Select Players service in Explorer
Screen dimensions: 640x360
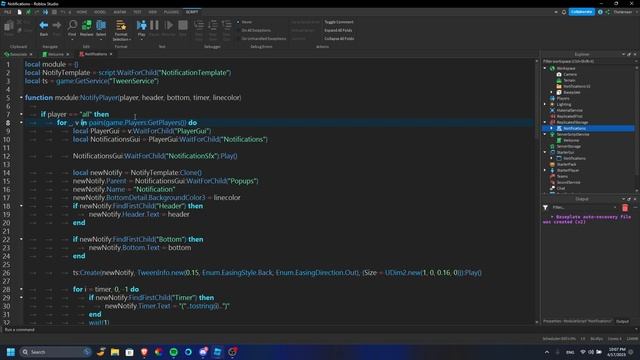coord(563,98)
